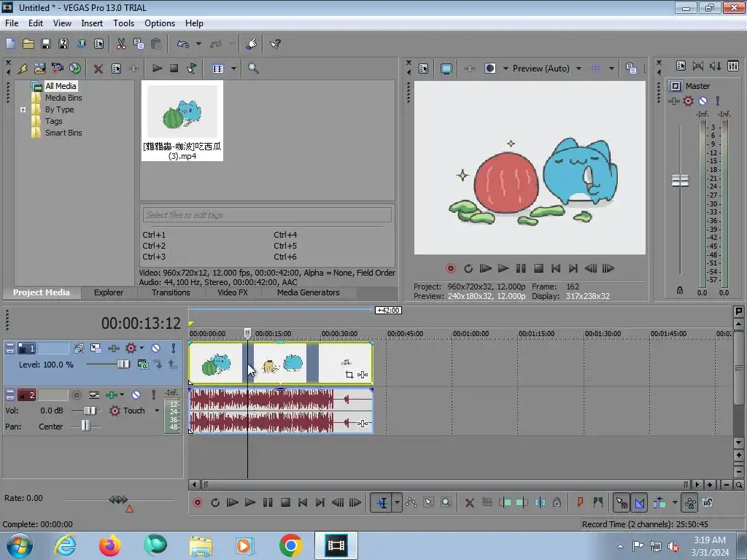Screen dimensions: 747x560
Task: Click the Insert Marker icon
Action: coord(580,502)
